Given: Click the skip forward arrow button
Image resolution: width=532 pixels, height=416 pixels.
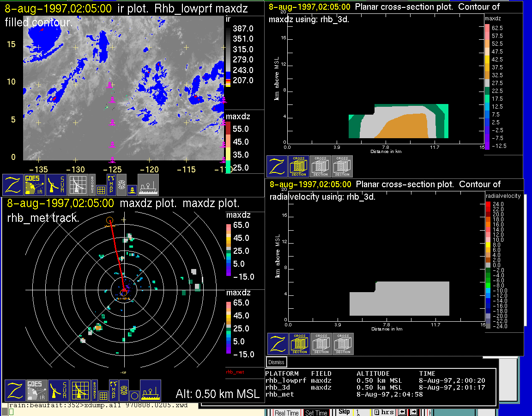Looking at the screenshot, I should 413,412.
